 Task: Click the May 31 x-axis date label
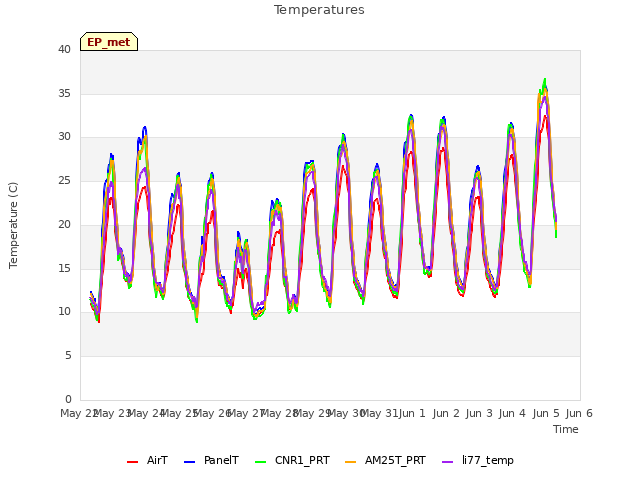378,413
